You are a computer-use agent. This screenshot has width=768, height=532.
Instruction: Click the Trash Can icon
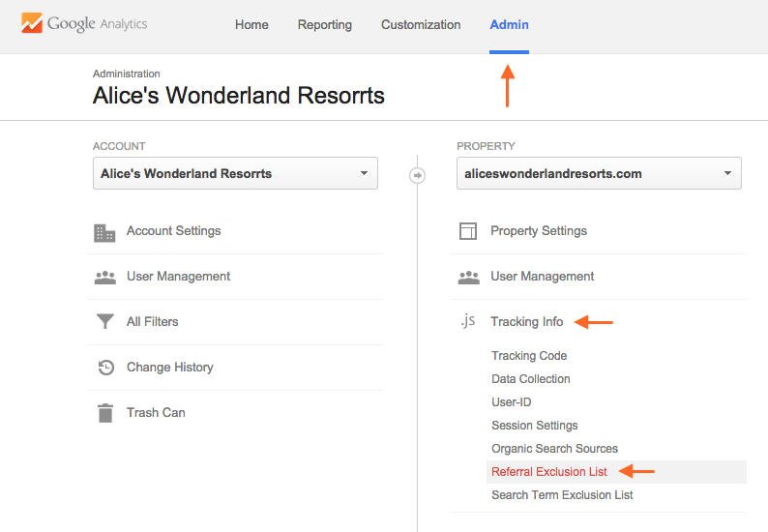(x=105, y=413)
